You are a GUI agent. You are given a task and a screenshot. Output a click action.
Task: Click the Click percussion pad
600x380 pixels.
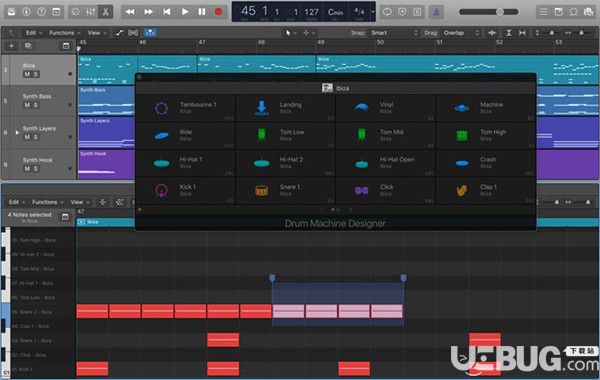(x=386, y=191)
